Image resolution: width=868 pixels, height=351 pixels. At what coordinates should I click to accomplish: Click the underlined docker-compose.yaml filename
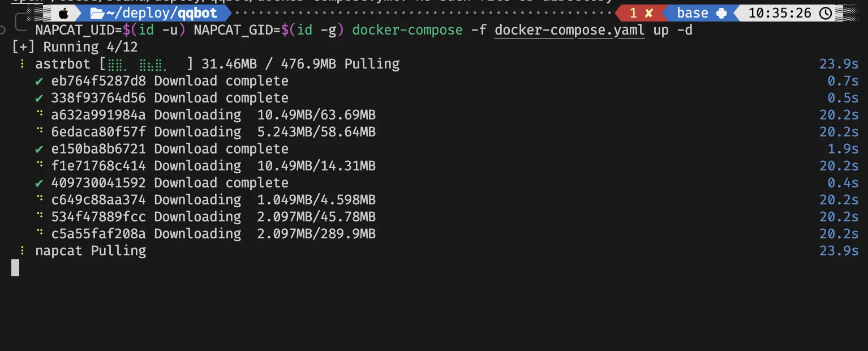[x=569, y=30]
